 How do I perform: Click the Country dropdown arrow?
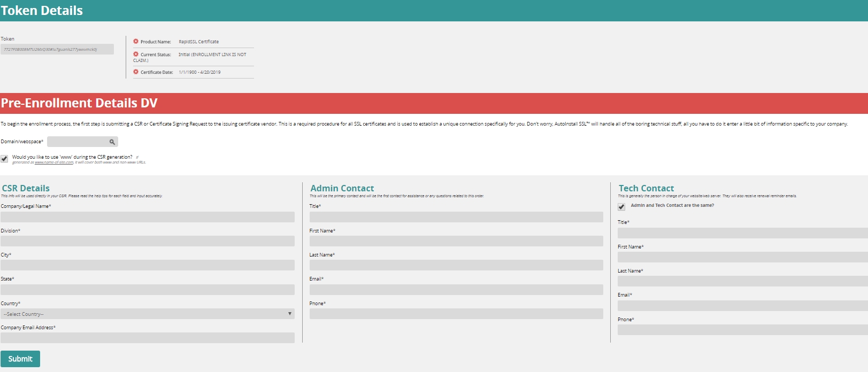tap(289, 314)
